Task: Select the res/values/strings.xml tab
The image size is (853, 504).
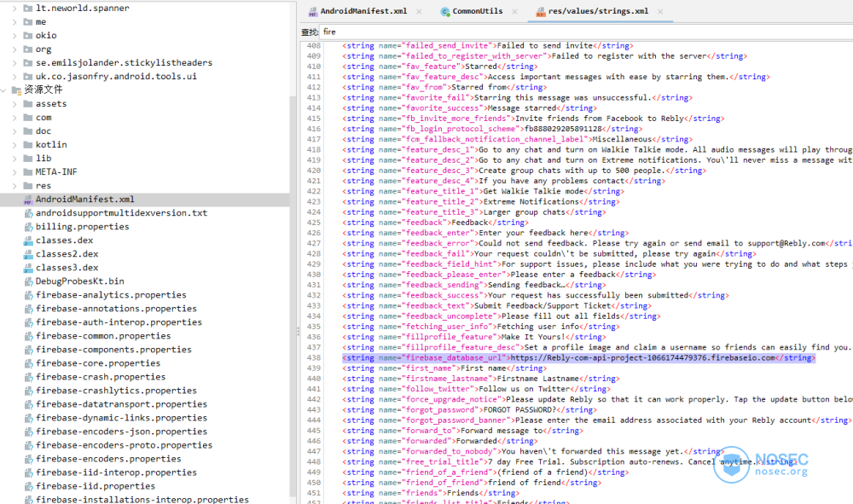Action: click(598, 11)
